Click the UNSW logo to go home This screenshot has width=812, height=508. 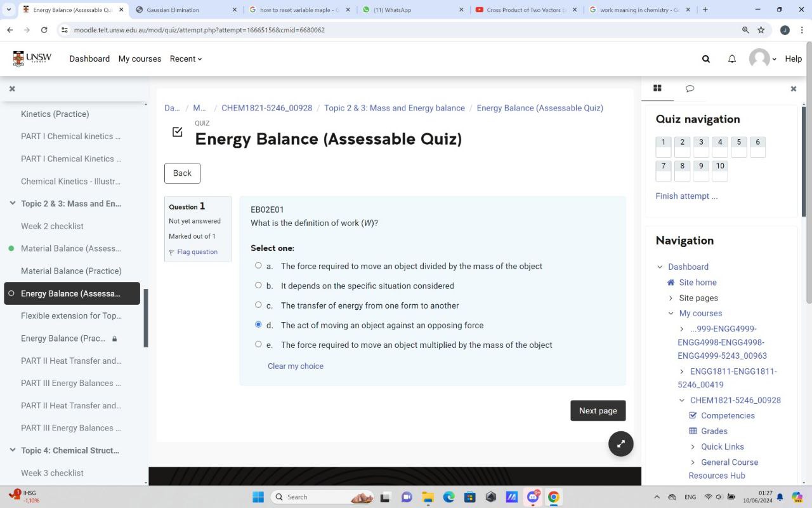click(33, 58)
